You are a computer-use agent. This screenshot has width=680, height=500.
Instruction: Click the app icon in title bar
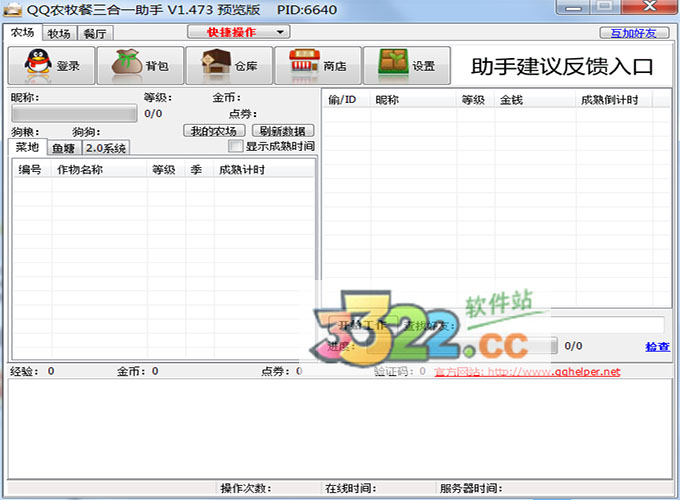tap(15, 10)
